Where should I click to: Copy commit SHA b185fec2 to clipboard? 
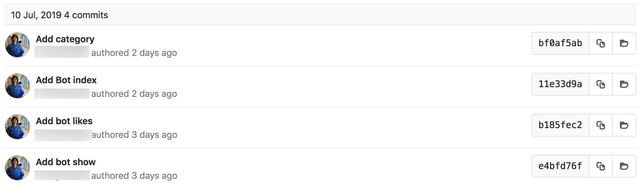click(x=600, y=125)
